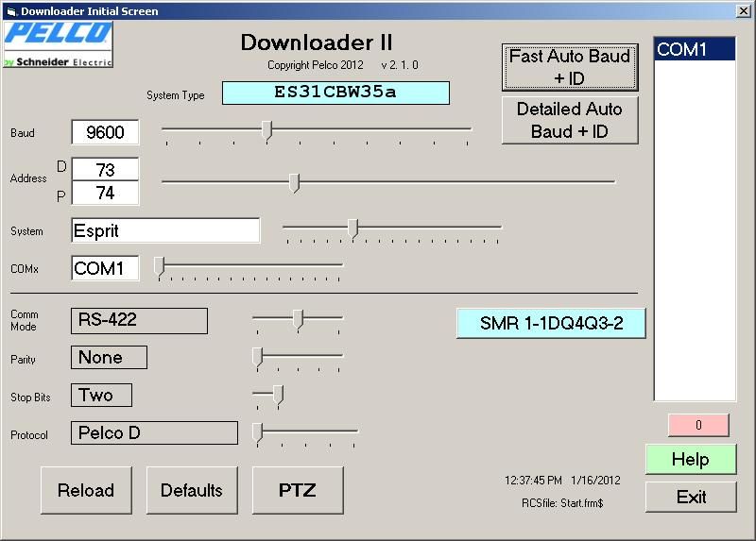Click the RCSfile: Start.frm$ text
Viewport: 756px width, 541px height.
[562, 503]
